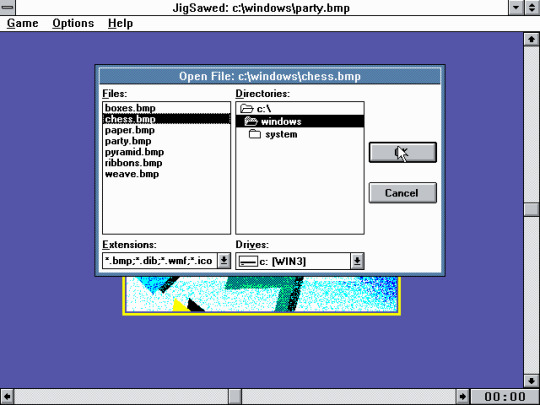
Task: Select paper.bmp in Files list
Action: point(166,130)
